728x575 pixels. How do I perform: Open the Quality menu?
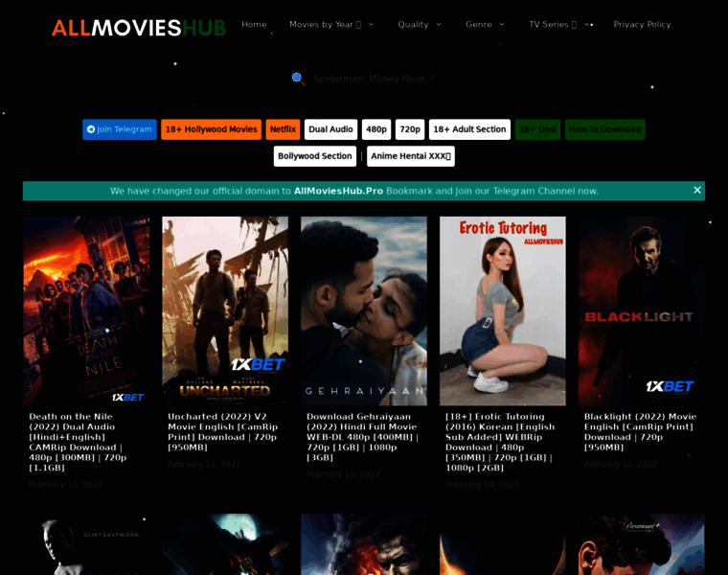click(x=413, y=24)
